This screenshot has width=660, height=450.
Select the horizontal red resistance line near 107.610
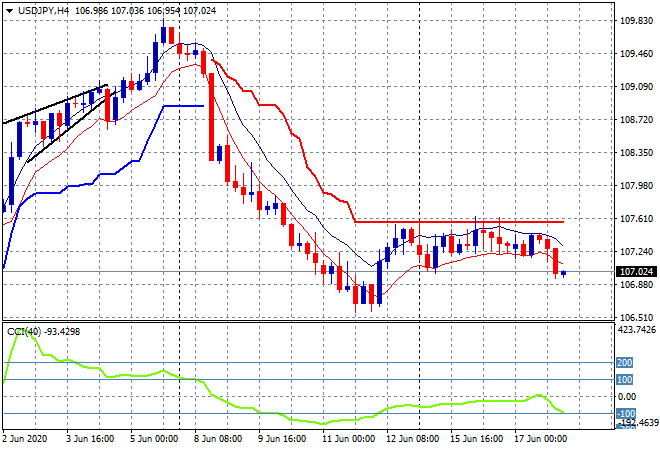pos(459,221)
